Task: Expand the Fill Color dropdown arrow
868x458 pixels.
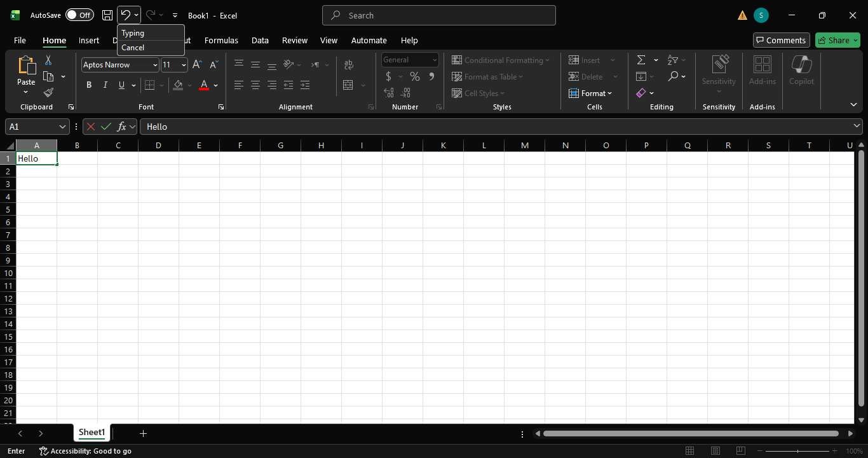Action: 189,85
